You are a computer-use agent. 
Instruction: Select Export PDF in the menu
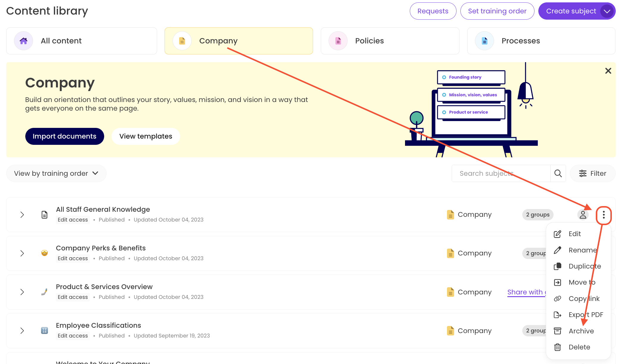[585, 315]
